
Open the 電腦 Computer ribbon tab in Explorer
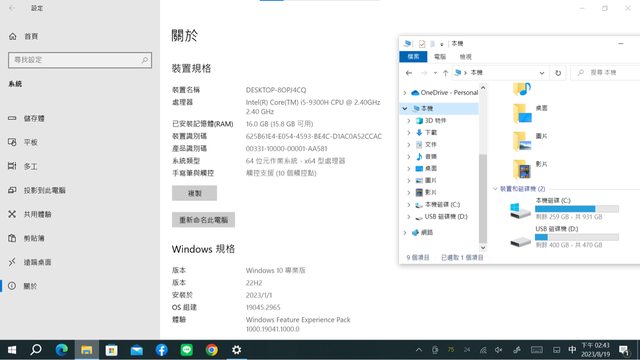(x=440, y=57)
